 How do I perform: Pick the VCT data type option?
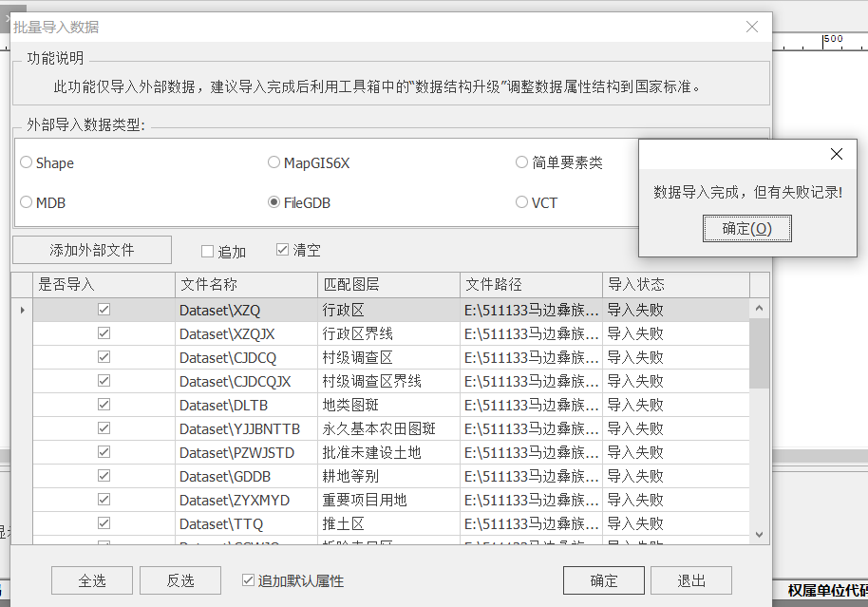pyautogui.click(x=521, y=202)
